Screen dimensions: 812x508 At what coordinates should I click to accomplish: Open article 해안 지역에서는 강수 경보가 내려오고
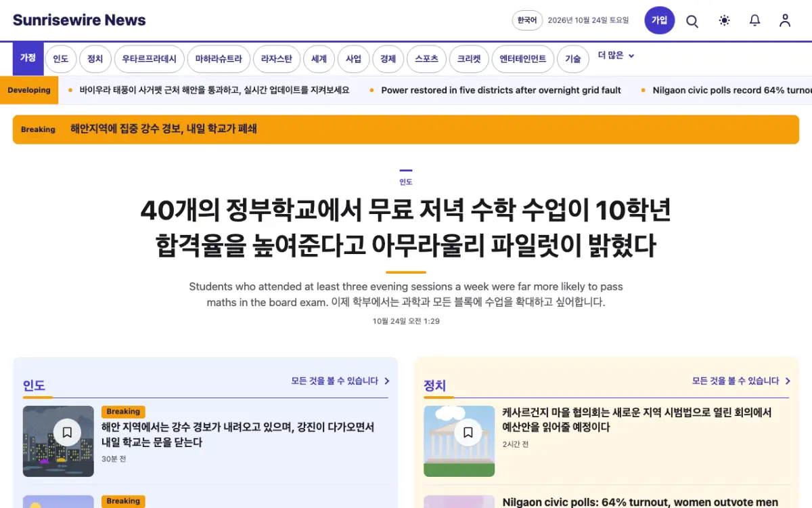(x=238, y=435)
